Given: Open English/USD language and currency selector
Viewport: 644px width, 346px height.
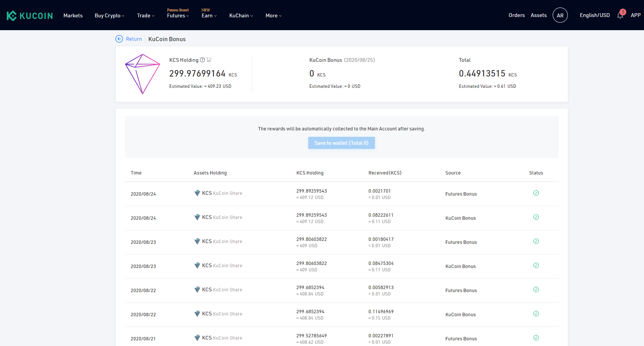Looking at the screenshot, I should coord(595,15).
